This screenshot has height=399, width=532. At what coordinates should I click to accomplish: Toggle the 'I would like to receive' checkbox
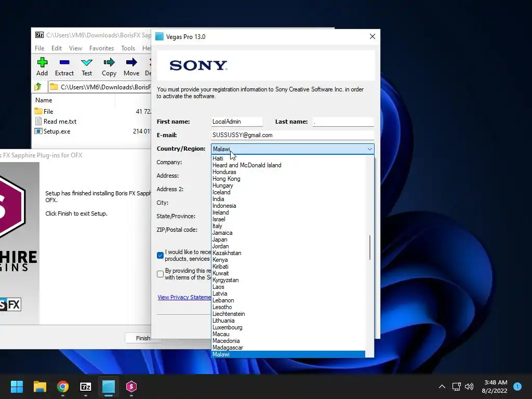click(160, 256)
